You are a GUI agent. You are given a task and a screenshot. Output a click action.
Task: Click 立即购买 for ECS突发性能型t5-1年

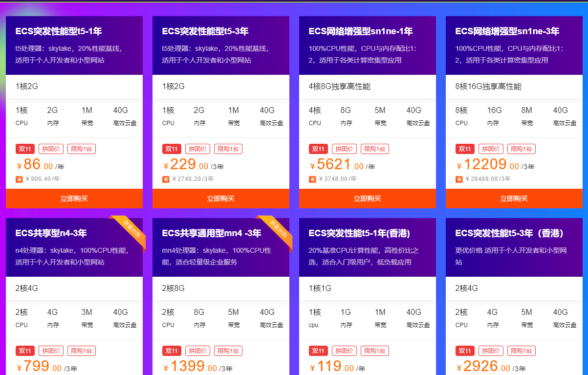pos(74,199)
